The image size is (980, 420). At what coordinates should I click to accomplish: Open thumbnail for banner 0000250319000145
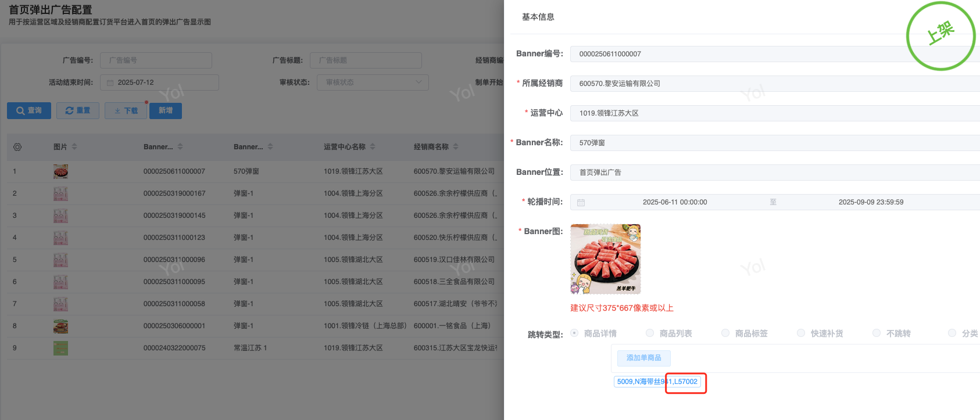(x=60, y=216)
